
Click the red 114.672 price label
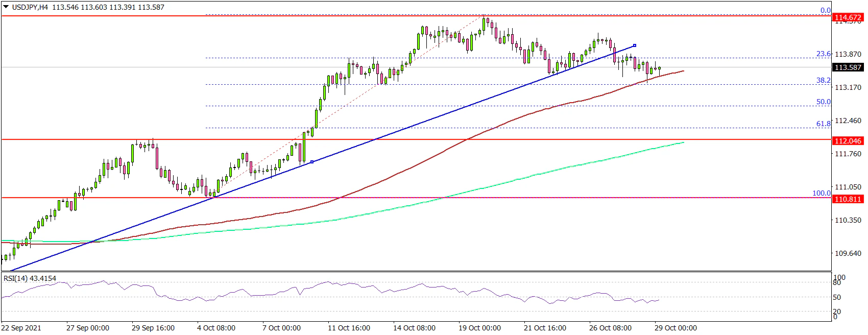click(848, 17)
